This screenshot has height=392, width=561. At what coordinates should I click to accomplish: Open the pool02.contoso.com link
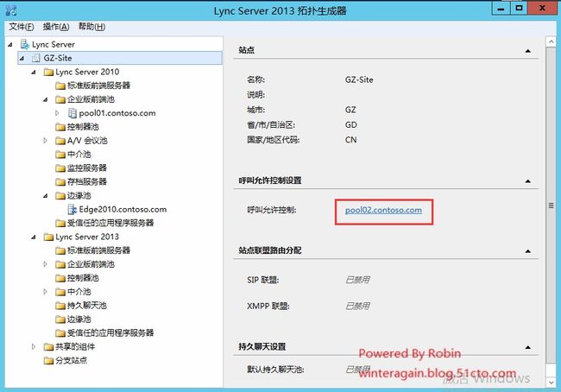[x=383, y=210]
